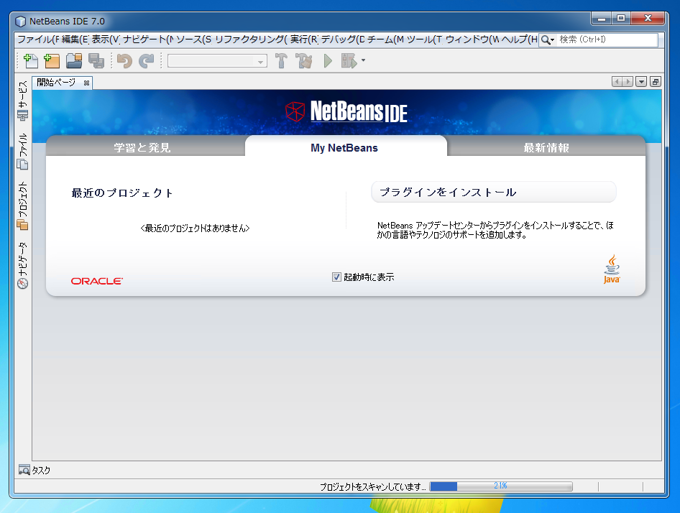Click the プロジェクトをスキャンしています status text

(x=373, y=487)
